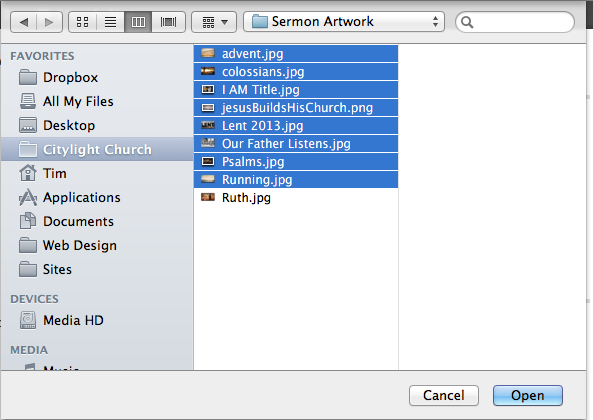
Task: Switch to icon grid view
Action: point(82,22)
